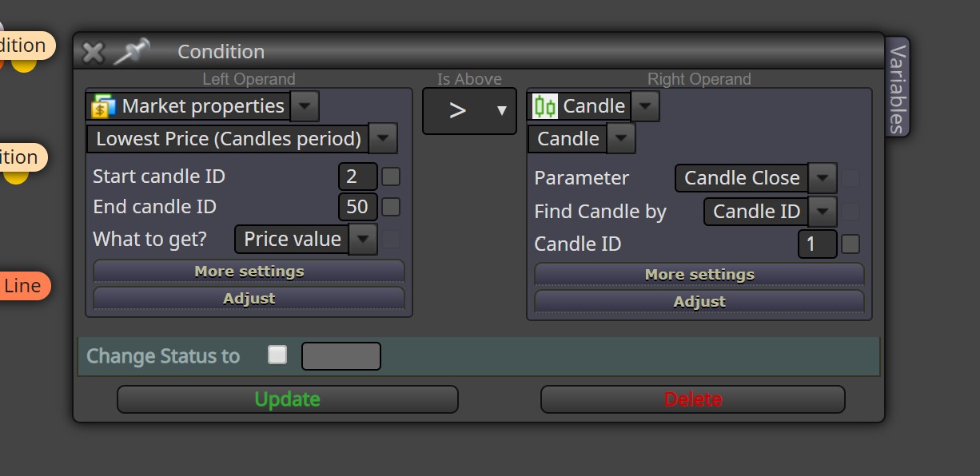Open Market properties category dropdown arrow

305,106
